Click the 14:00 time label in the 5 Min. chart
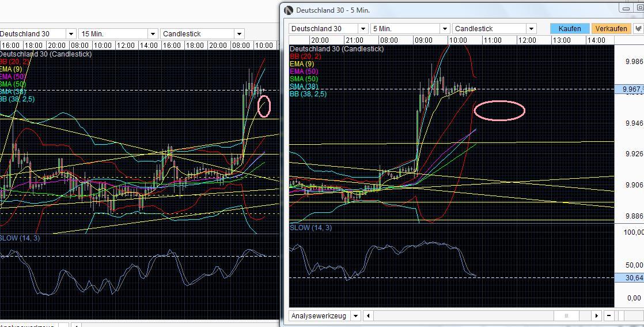644x327 pixels. pyautogui.click(x=596, y=40)
